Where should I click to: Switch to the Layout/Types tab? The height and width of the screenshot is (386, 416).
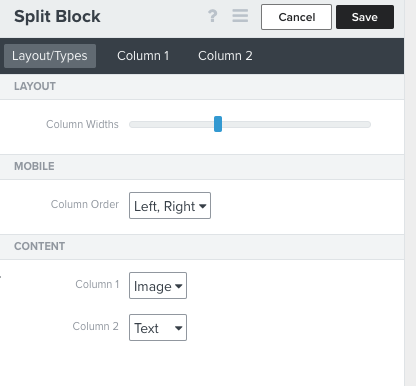click(50, 56)
